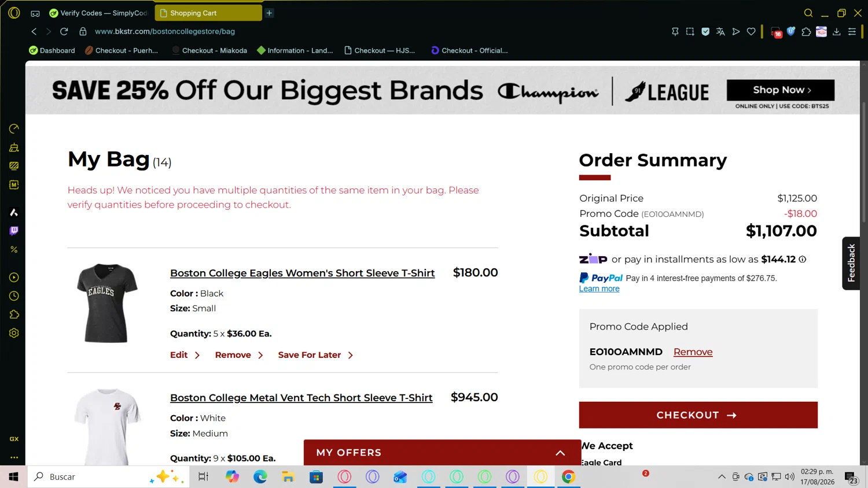Click the black Eagles T-shirt thumbnail

point(107,303)
